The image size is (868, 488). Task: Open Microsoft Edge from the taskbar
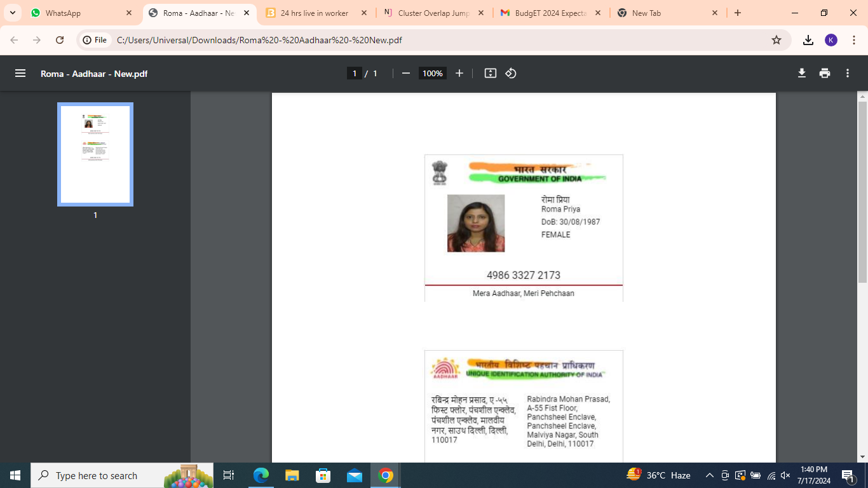[261, 475]
